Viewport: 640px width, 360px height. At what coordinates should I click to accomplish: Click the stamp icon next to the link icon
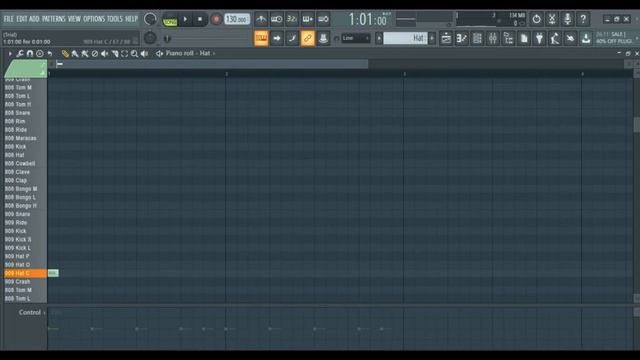pyautogui.click(x=323, y=38)
